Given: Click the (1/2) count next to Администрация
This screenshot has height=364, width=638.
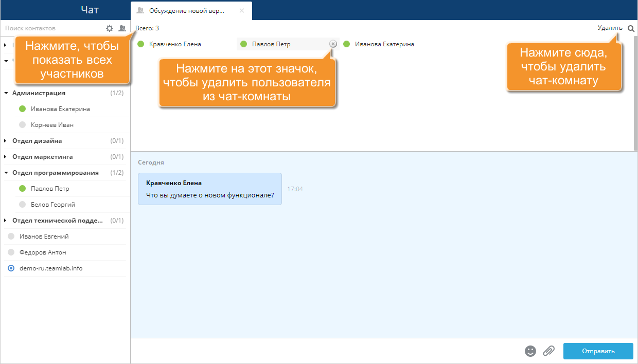Looking at the screenshot, I should (x=117, y=93).
